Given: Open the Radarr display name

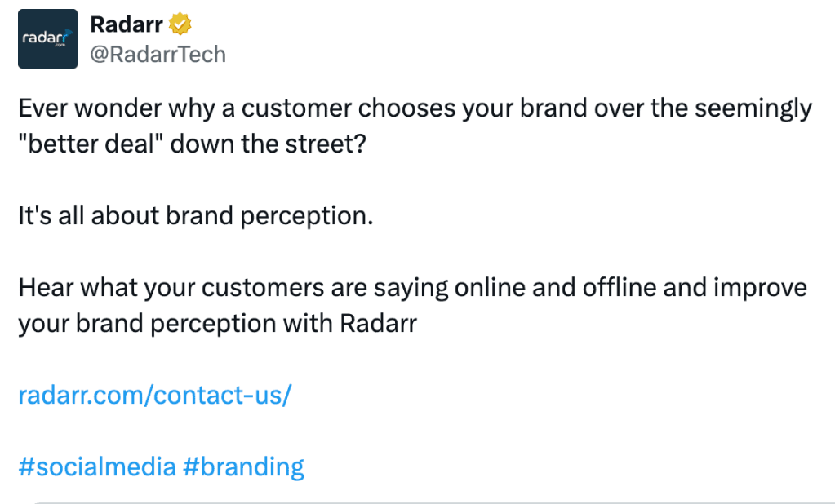Looking at the screenshot, I should click(127, 25).
